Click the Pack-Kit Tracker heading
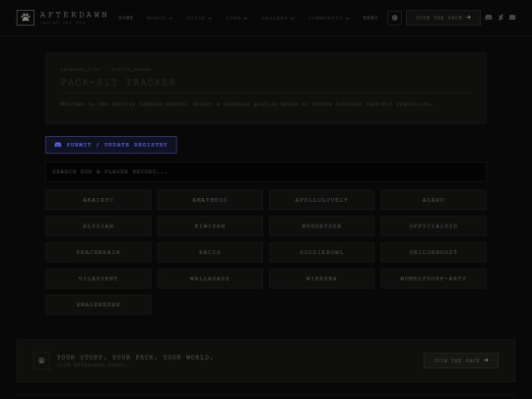 (118, 83)
